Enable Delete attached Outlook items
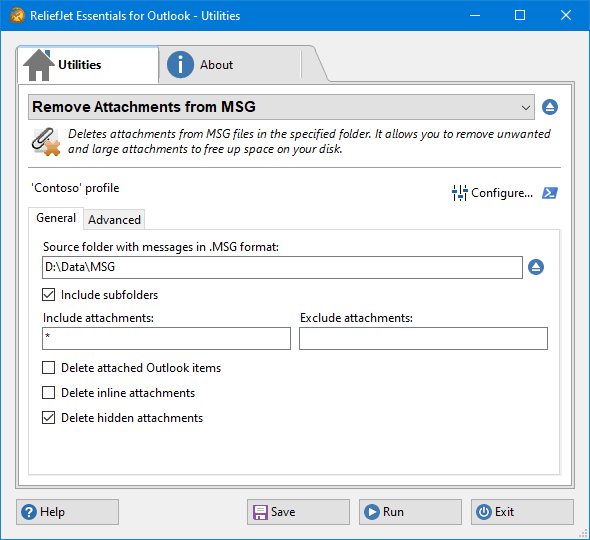Screen dimensions: 590x540 [x=49, y=368]
